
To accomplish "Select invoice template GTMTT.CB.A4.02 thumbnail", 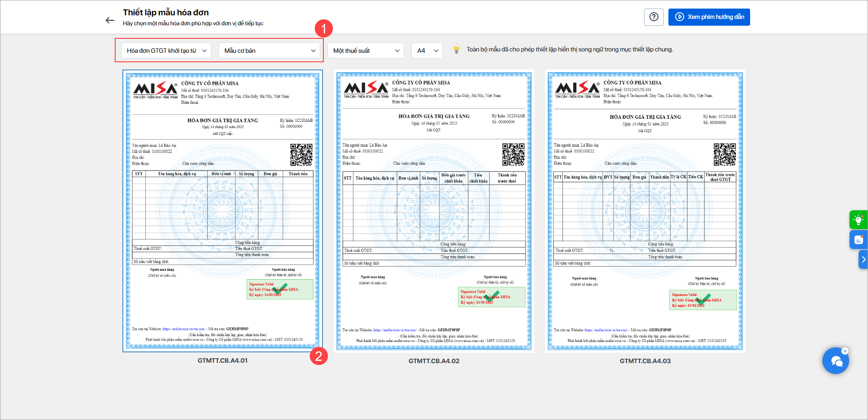I will pyautogui.click(x=434, y=211).
